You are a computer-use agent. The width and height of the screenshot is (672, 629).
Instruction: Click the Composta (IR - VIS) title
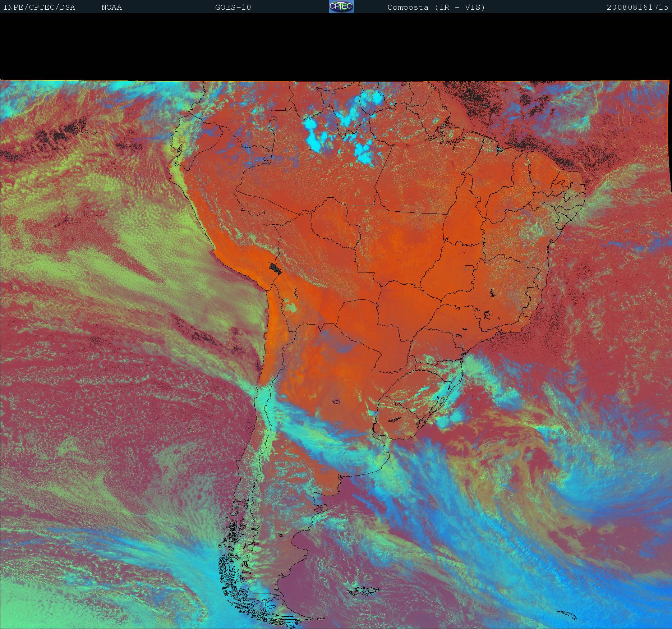click(436, 8)
